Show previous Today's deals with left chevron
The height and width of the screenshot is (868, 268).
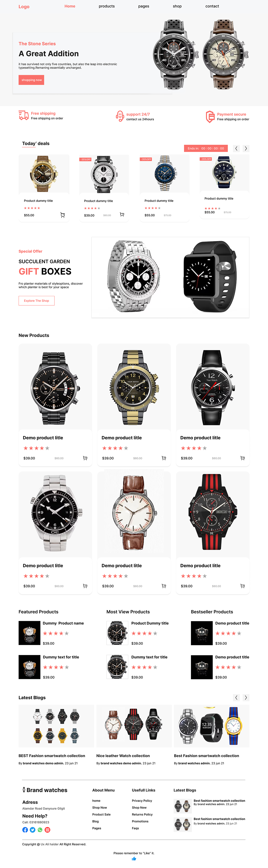click(x=236, y=148)
